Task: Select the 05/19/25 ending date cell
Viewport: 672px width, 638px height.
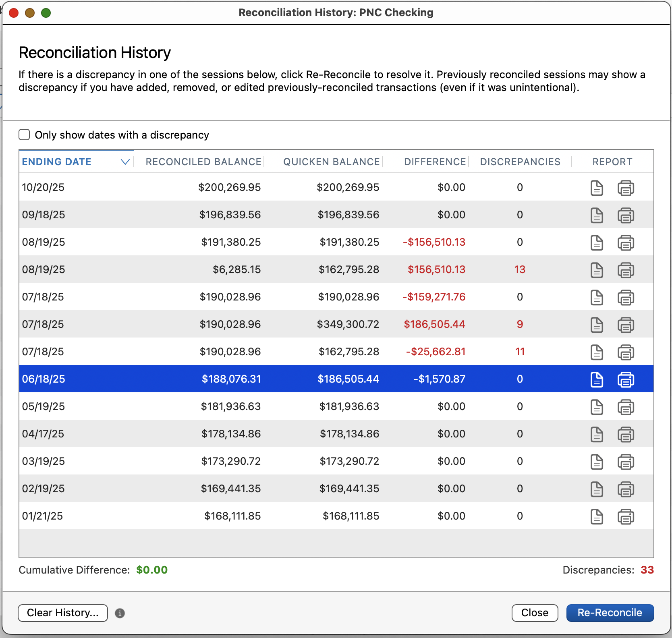Action: [x=44, y=406]
